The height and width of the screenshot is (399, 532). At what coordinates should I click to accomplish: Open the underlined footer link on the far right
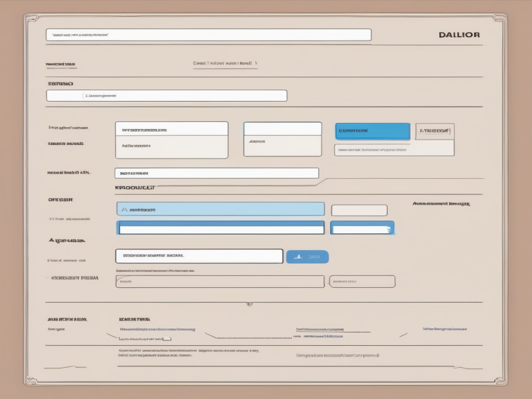(444, 329)
